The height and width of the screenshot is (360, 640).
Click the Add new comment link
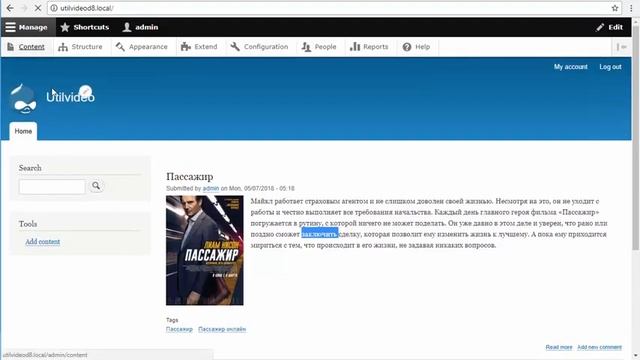click(599, 347)
